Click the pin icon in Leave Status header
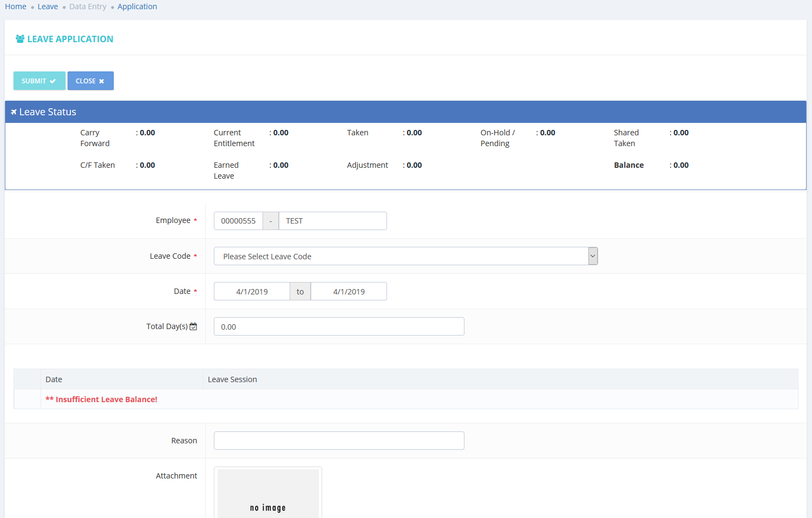The image size is (812, 518). (x=14, y=112)
